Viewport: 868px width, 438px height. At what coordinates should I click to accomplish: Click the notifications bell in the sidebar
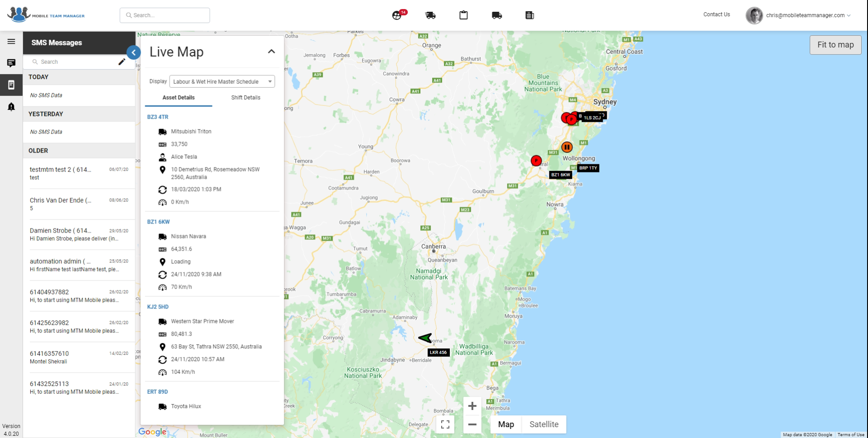tap(11, 107)
